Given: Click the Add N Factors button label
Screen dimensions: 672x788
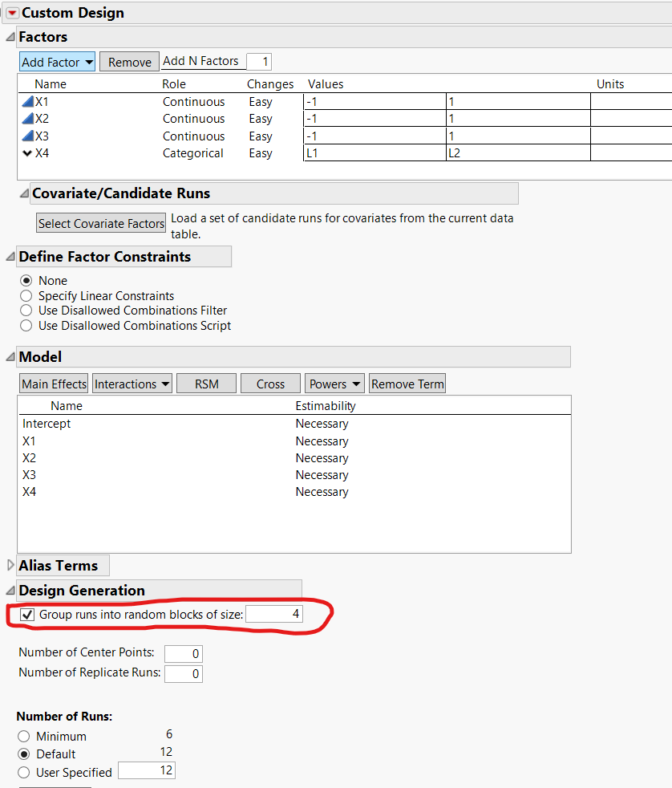Looking at the screenshot, I should coord(201,61).
